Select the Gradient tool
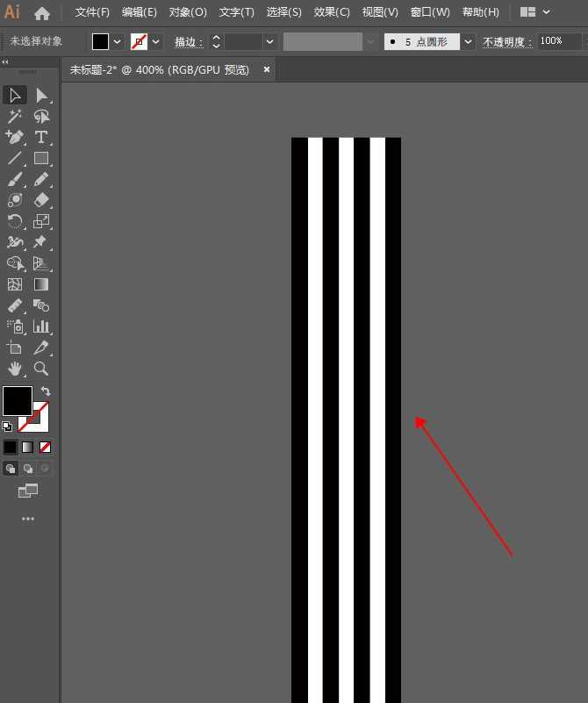This screenshot has height=703, width=588. click(x=41, y=284)
